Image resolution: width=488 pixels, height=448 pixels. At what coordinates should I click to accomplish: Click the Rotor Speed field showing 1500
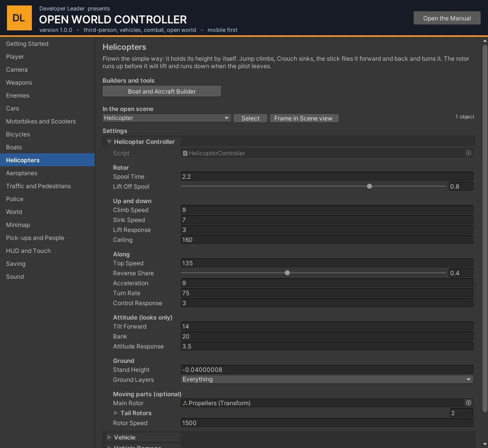[x=327, y=423]
